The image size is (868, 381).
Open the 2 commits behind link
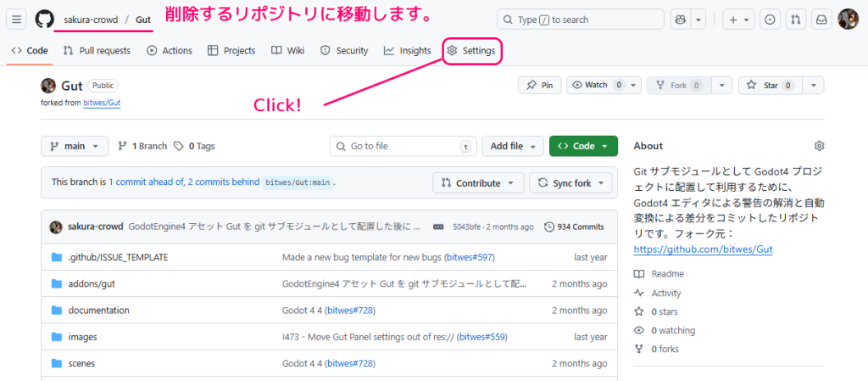(224, 182)
